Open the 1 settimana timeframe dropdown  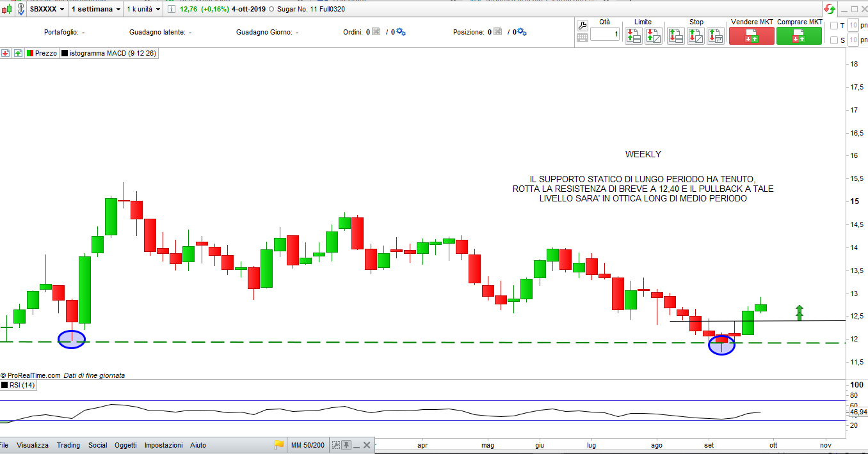[x=96, y=10]
